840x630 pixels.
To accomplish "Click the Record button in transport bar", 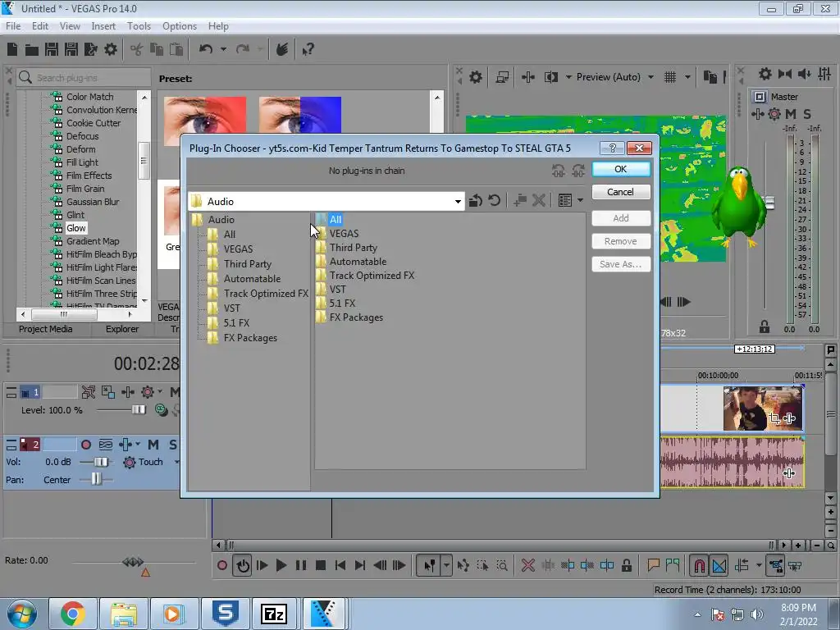I will [x=221, y=565].
